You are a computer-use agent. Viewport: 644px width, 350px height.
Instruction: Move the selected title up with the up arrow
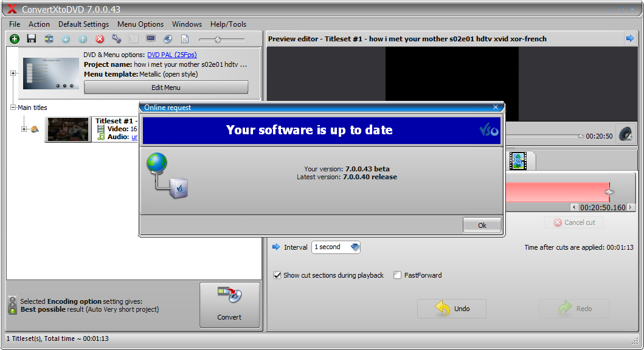[x=83, y=39]
